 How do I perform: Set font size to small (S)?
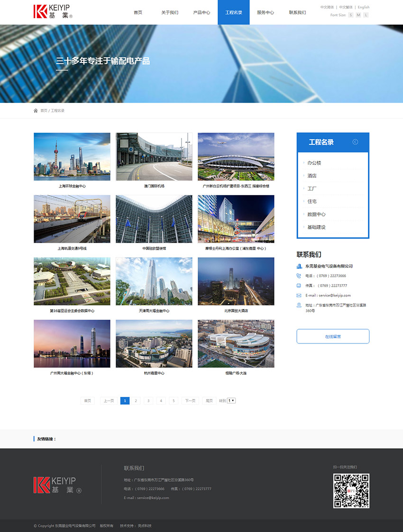coord(351,15)
